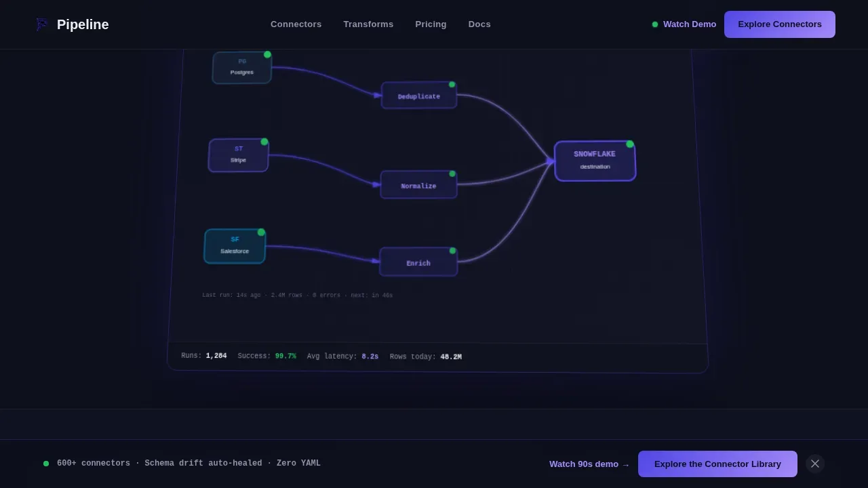Click the Deduplicate transform node
Screen dimensions: 868x488
click(x=419, y=96)
